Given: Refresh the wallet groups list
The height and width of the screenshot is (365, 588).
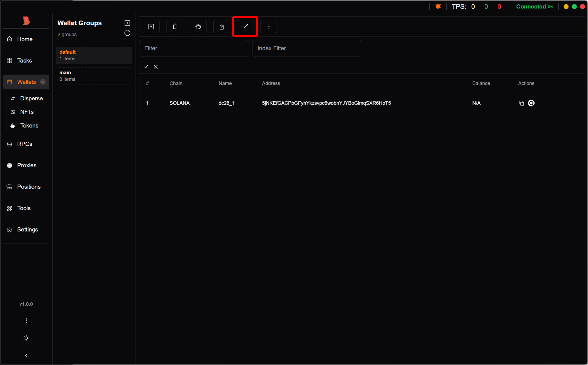Looking at the screenshot, I should 127,33.
